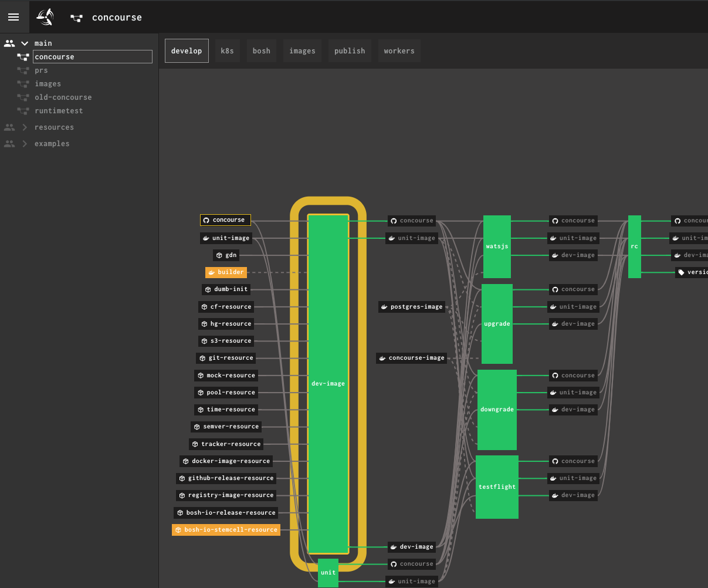Switch to the k8s pipeline group tab

point(227,50)
